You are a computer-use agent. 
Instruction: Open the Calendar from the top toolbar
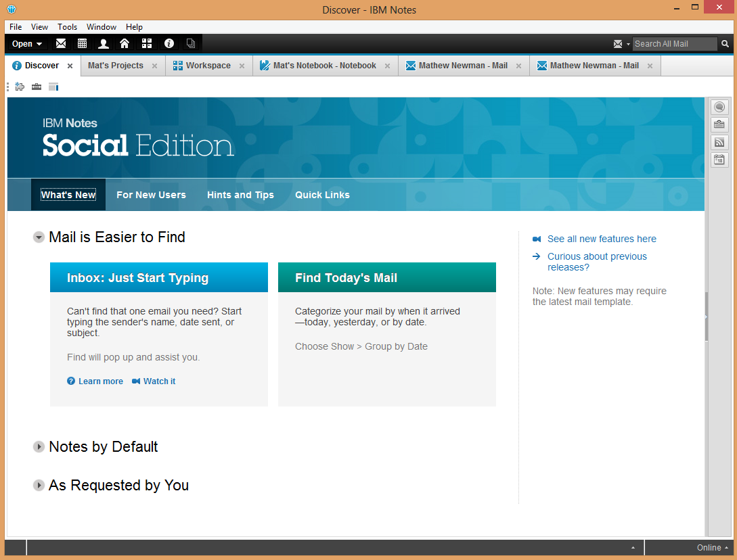82,44
